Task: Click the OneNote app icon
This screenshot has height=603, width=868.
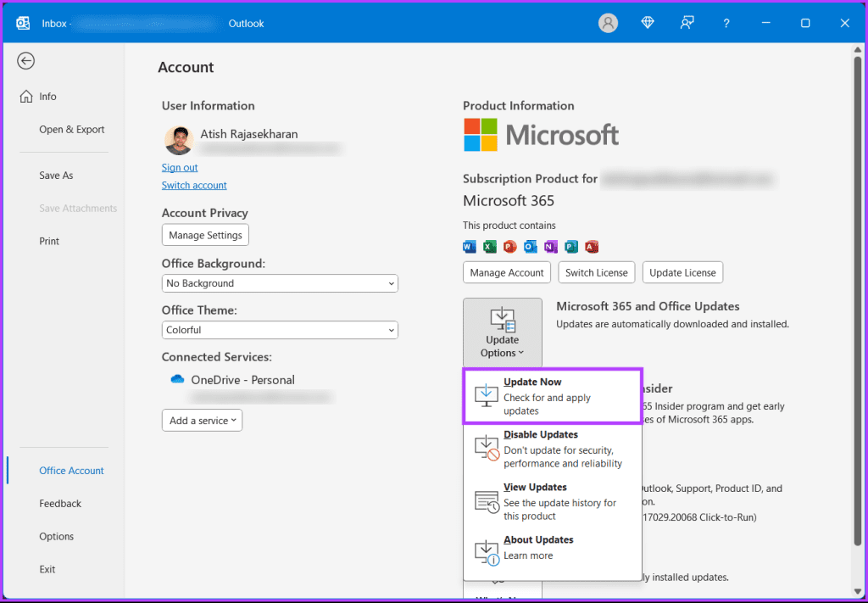Action: [x=550, y=246]
